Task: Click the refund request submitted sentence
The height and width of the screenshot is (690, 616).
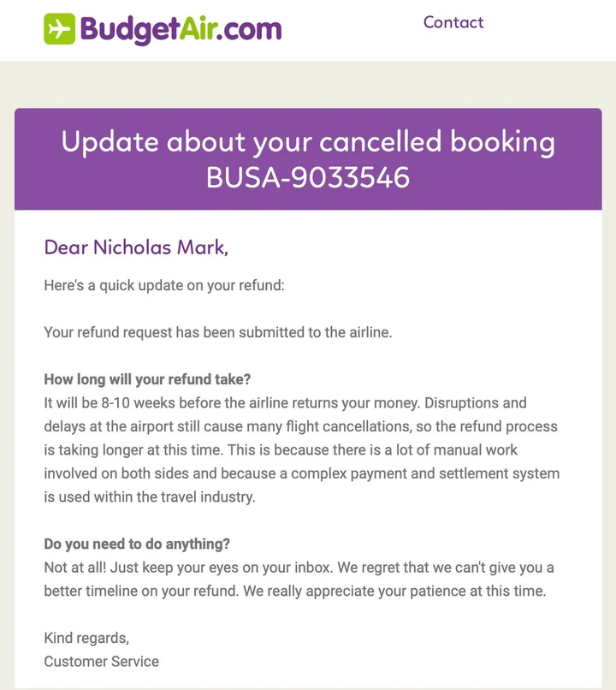Action: (217, 332)
